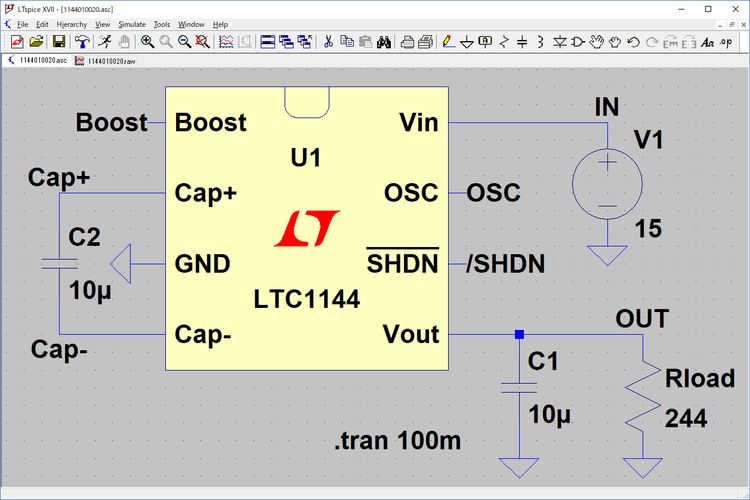The image size is (750, 500).
Task: Click the Save floppy disk icon
Action: coord(59,42)
